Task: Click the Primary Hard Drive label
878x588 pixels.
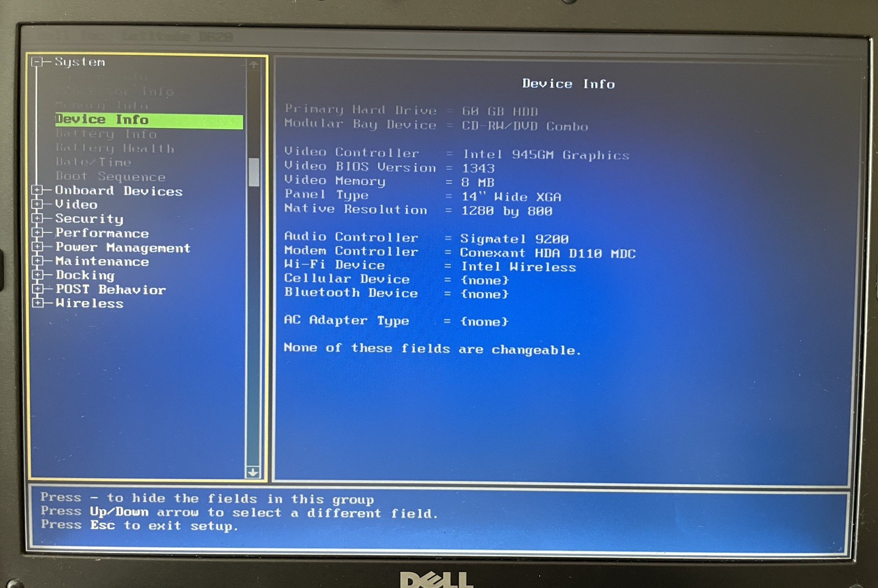Action: pos(361,110)
